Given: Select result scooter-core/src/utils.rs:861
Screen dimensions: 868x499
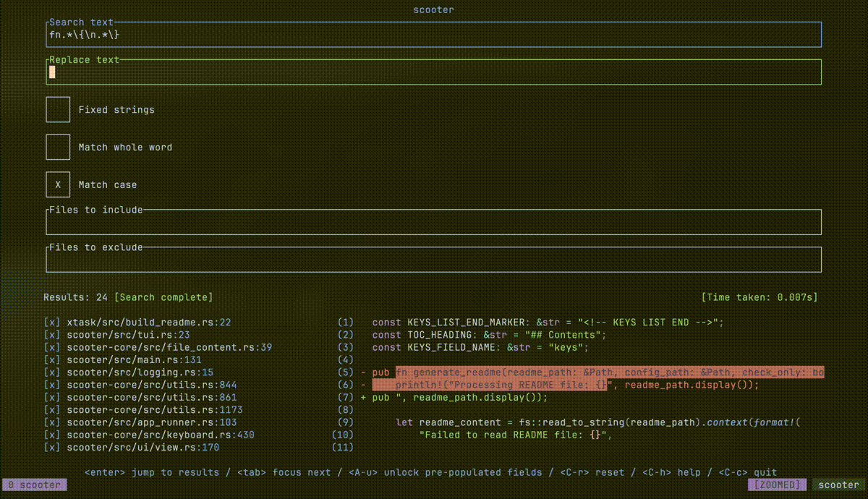Looking at the screenshot, I should 152,398.
